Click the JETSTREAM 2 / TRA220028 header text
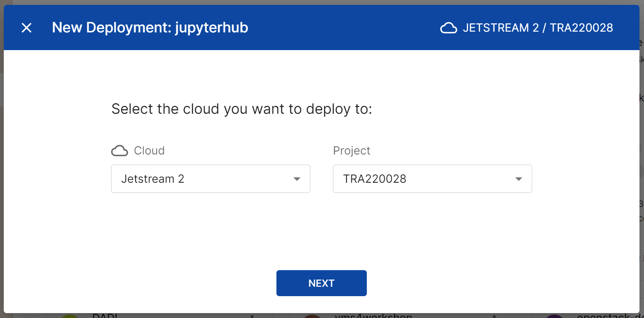Viewport: 644px width, 318px height. coord(538,28)
